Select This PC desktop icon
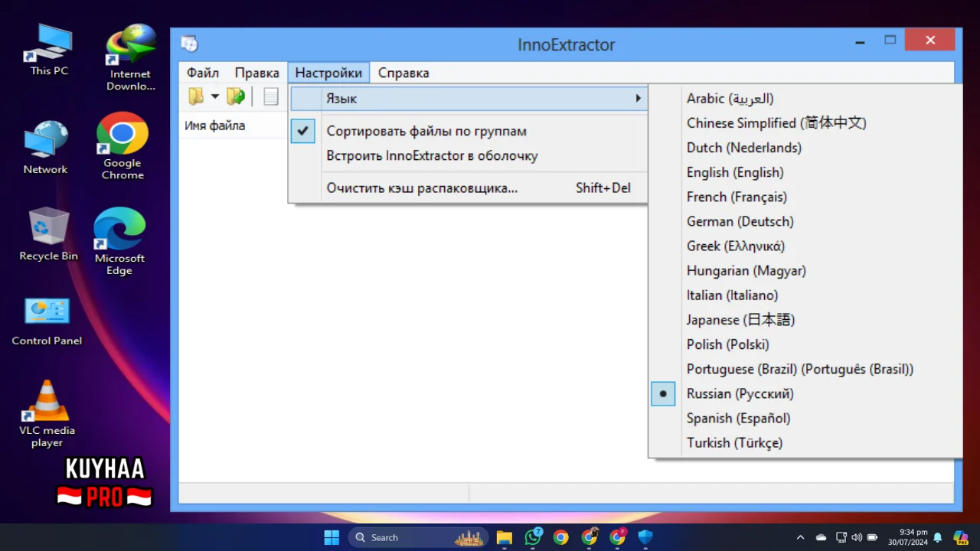 (49, 50)
